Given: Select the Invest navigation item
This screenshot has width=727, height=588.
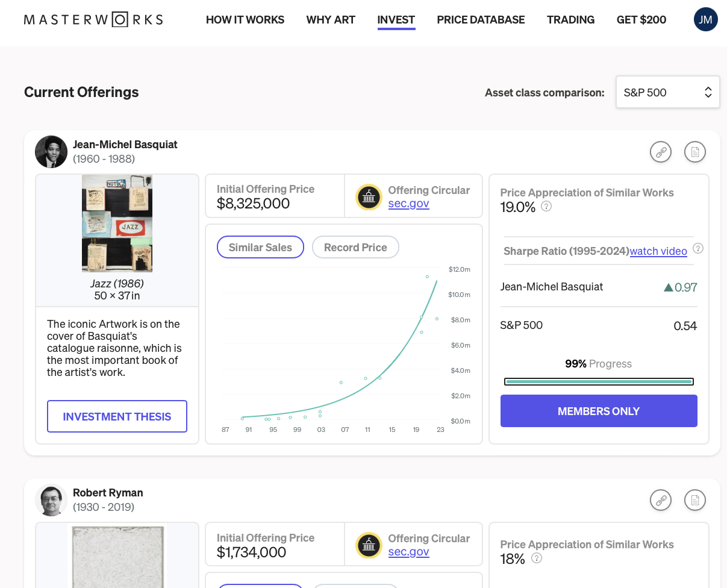Looking at the screenshot, I should click(x=396, y=20).
